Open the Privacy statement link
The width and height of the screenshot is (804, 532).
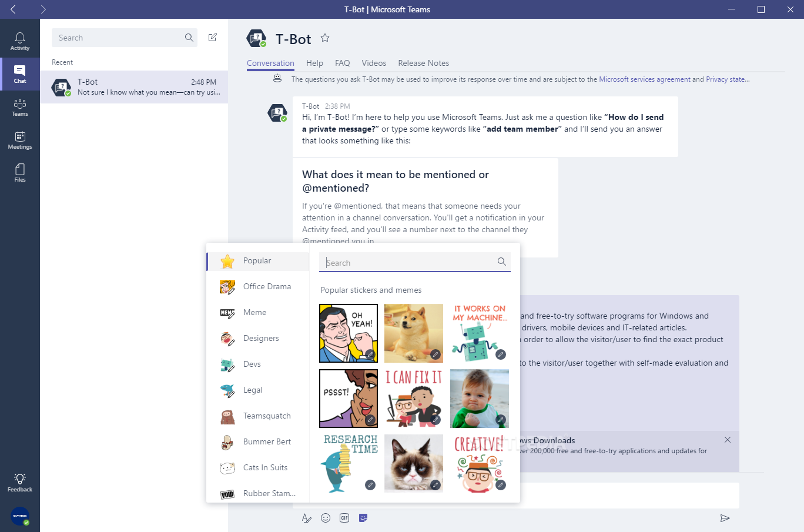[x=728, y=79]
